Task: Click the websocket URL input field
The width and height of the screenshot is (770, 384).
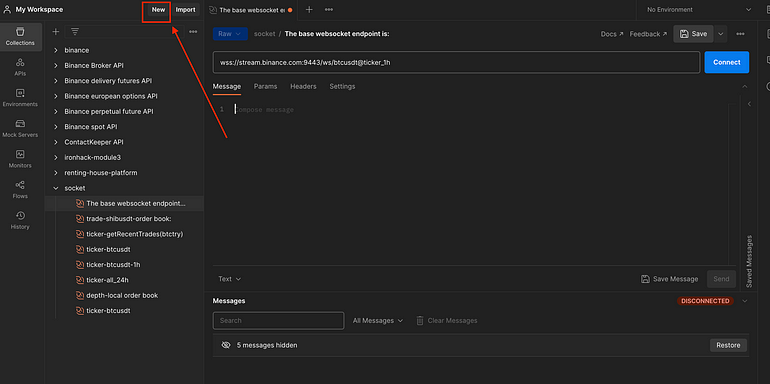Action: click(x=456, y=62)
